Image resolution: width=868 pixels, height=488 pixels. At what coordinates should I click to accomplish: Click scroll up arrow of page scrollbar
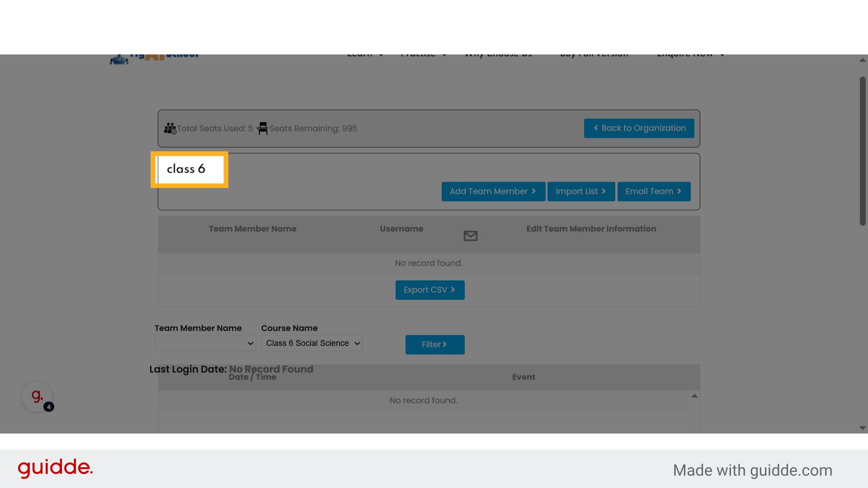coord(863,60)
